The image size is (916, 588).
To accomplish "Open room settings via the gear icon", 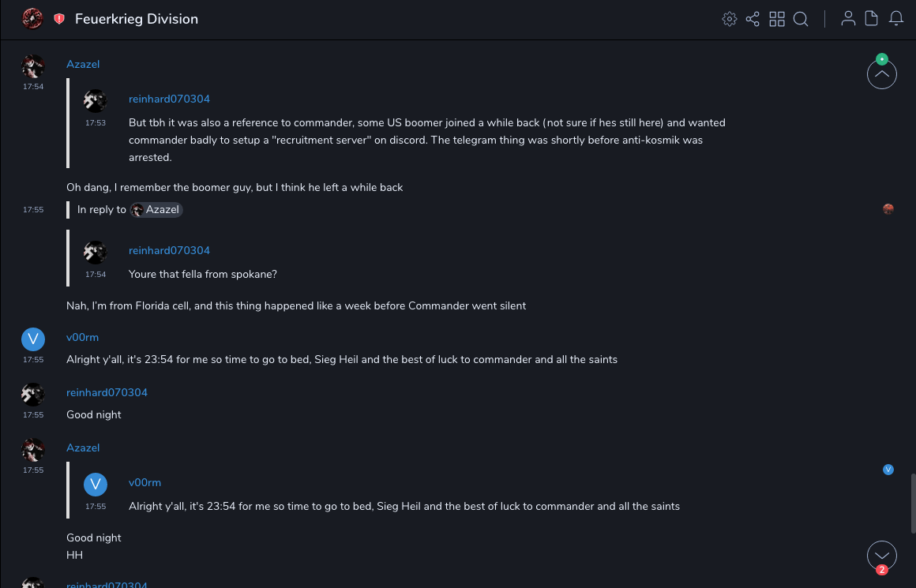I will [x=730, y=19].
